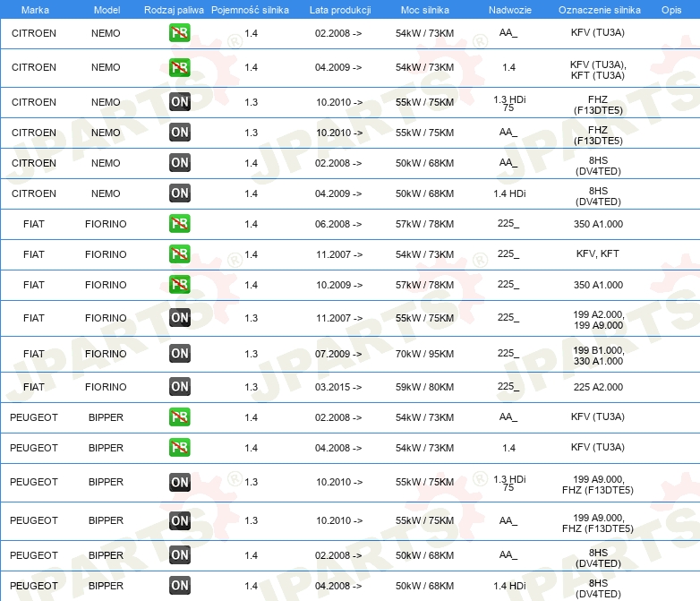The image size is (700, 601).
Task: Click the Peugeot '1.3 HDi 75' body cell
Action: tap(509, 483)
